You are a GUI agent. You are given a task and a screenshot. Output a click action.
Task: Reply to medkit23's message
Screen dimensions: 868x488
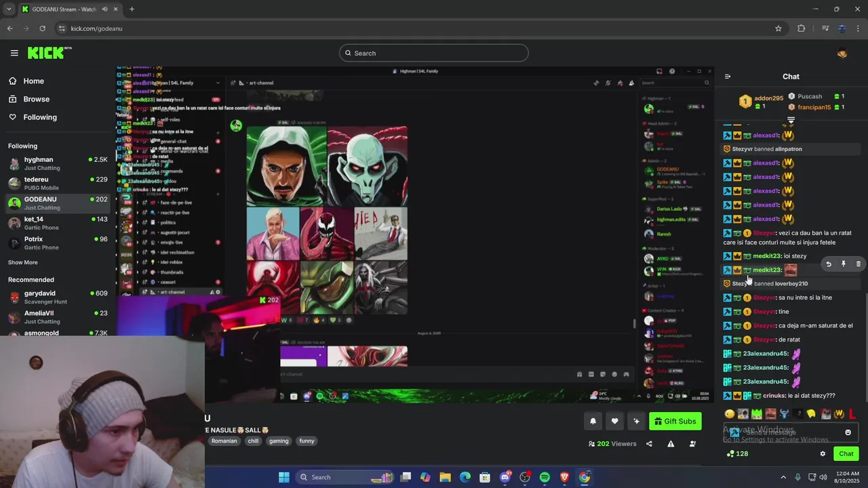click(828, 264)
